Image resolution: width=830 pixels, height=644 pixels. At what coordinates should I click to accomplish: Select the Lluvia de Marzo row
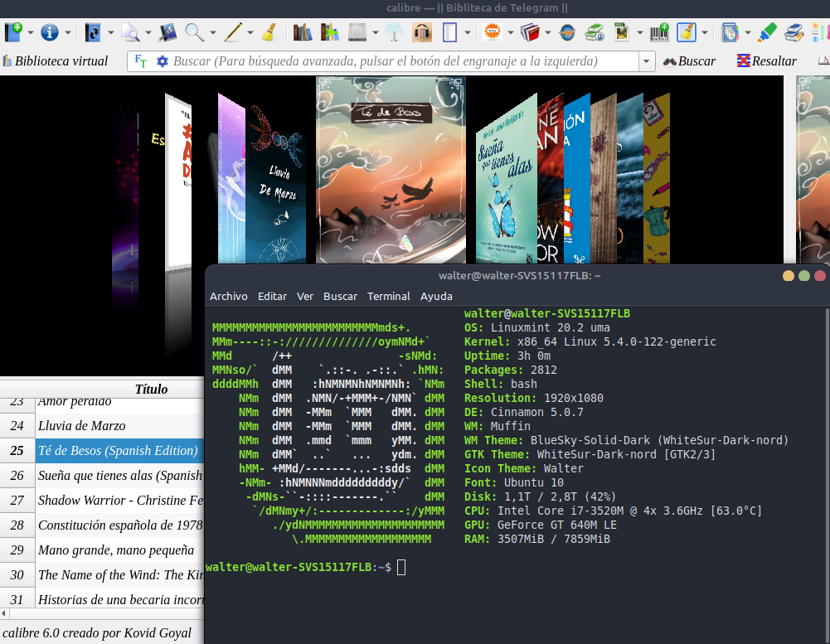point(81,426)
